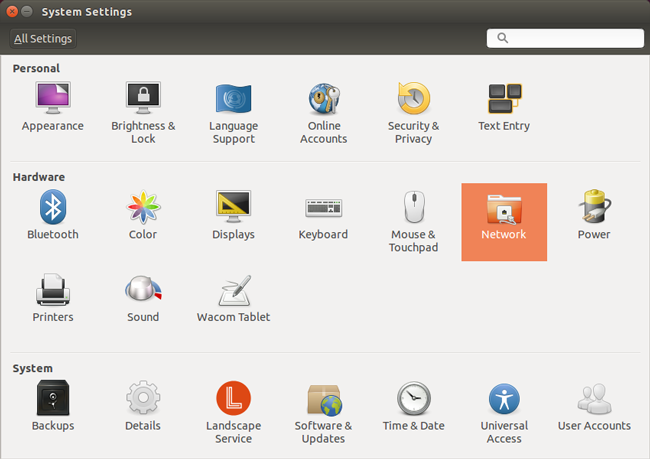
Task: Open Power settings
Action: (x=594, y=214)
